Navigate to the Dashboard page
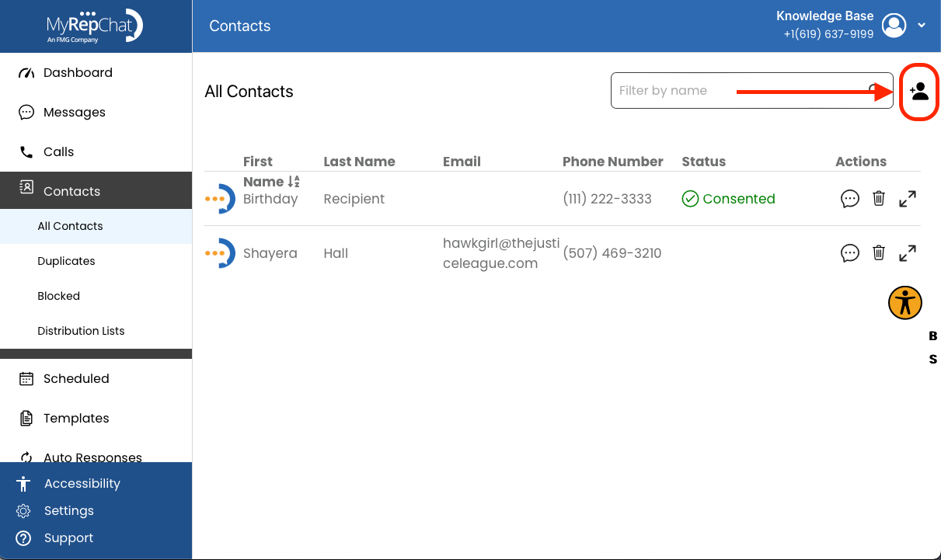The height and width of the screenshot is (560, 941). coord(96,73)
